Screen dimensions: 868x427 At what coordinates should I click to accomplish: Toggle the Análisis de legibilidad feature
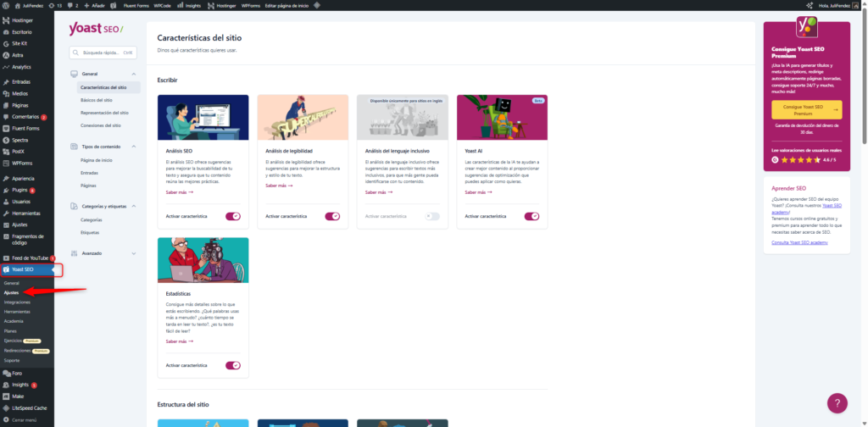point(332,216)
